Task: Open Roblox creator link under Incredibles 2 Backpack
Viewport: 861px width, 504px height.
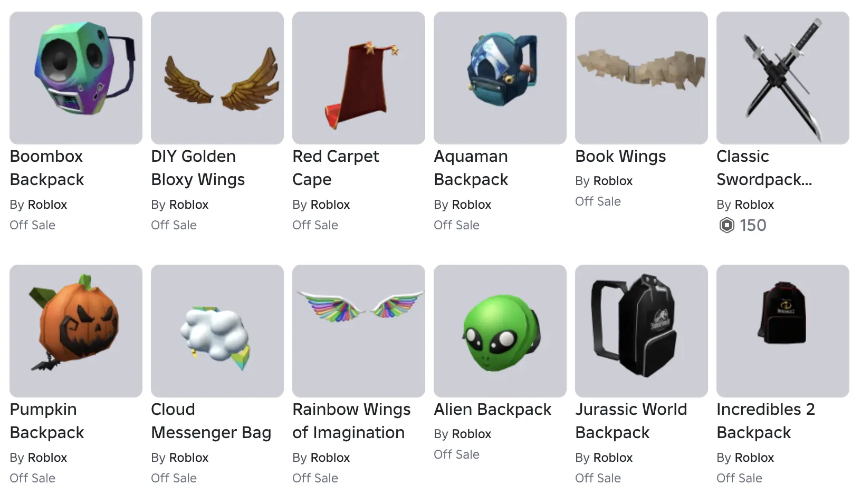Action: [x=754, y=458]
